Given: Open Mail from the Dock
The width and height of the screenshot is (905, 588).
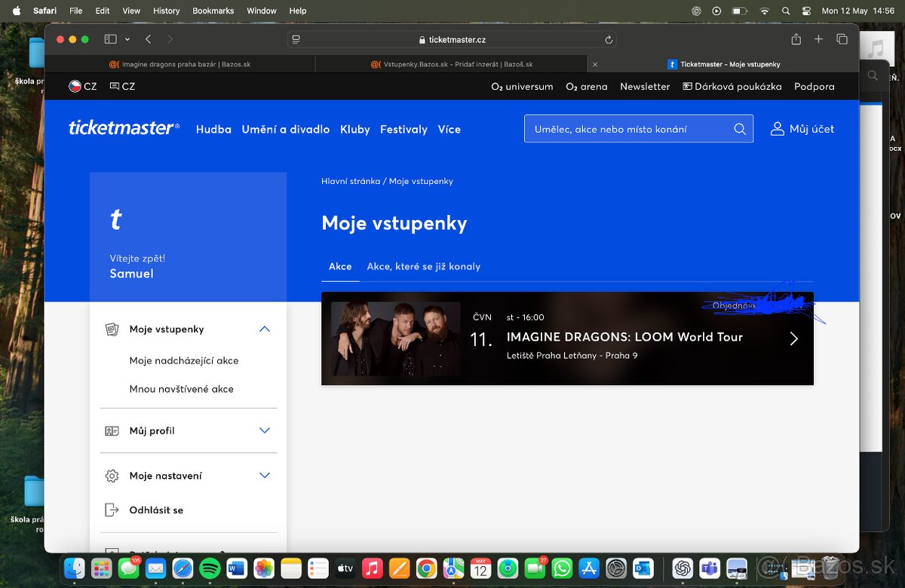Looking at the screenshot, I should 155,568.
